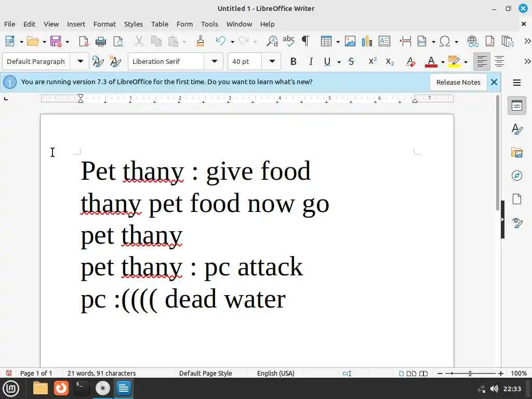Click word count in status bar
The width and height of the screenshot is (532, 399).
(x=101, y=373)
